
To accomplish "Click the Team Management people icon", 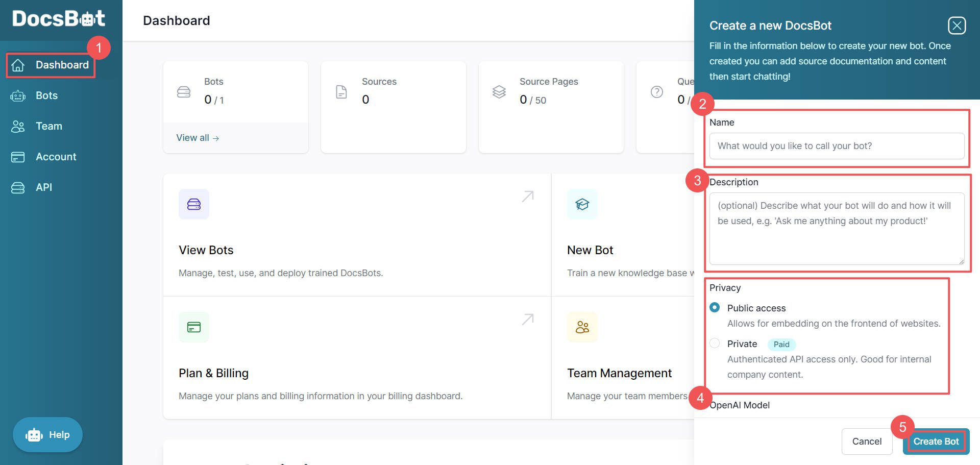I will (582, 327).
